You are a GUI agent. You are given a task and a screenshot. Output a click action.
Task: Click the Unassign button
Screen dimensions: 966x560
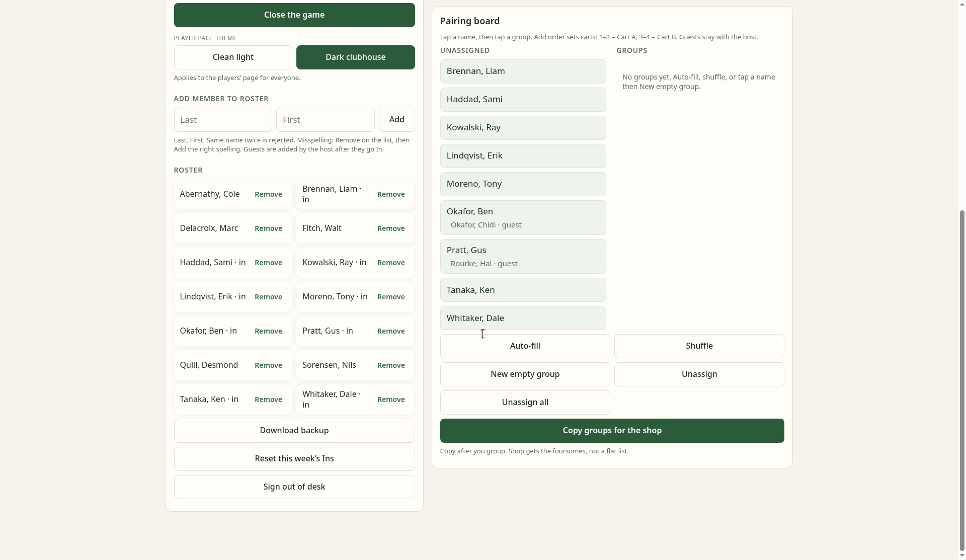[699, 374]
